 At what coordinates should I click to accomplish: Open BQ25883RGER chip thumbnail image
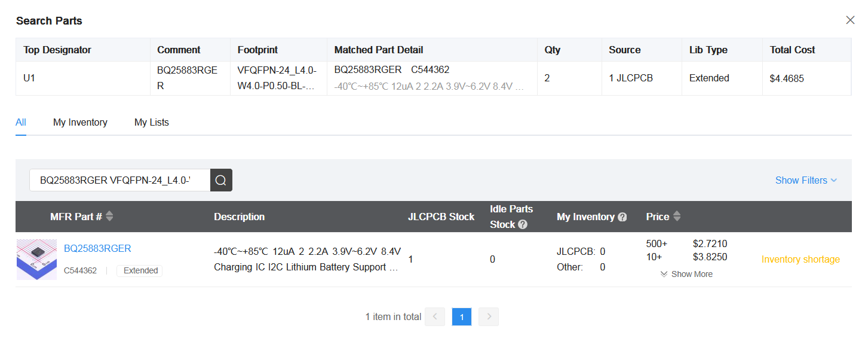pos(36,260)
